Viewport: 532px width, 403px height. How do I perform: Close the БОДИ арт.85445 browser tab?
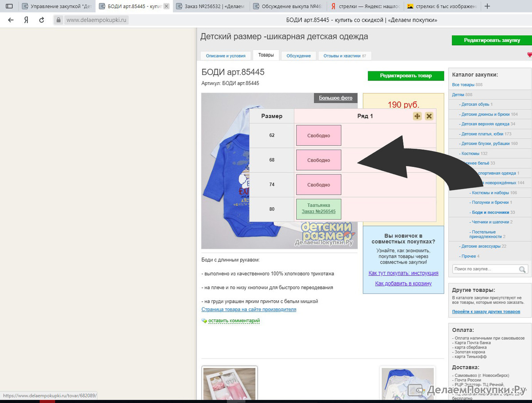click(166, 6)
